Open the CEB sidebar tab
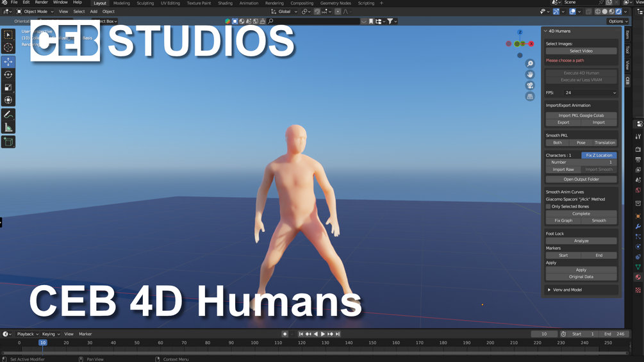This screenshot has height=362, width=644. 627,81
